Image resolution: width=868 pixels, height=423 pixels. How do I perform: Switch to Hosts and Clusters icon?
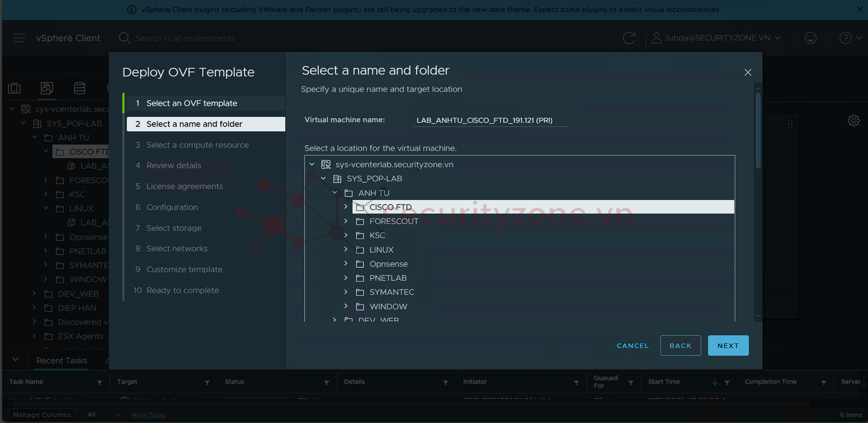click(x=14, y=88)
